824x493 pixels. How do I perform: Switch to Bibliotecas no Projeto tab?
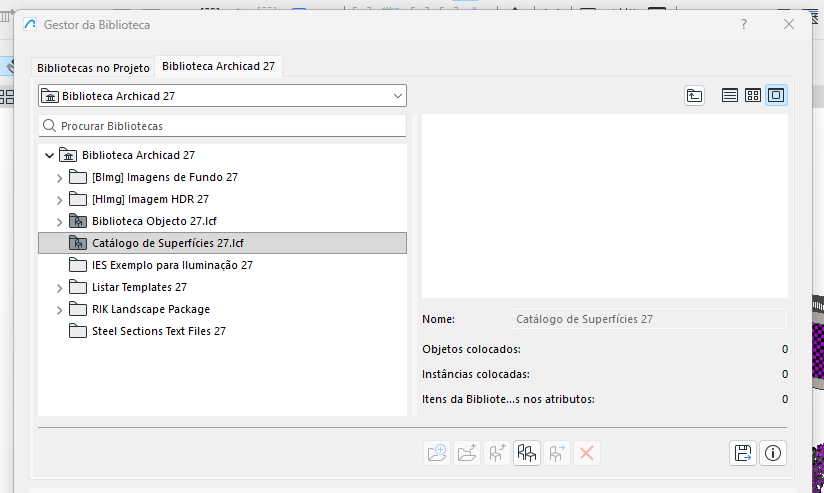coord(93,68)
